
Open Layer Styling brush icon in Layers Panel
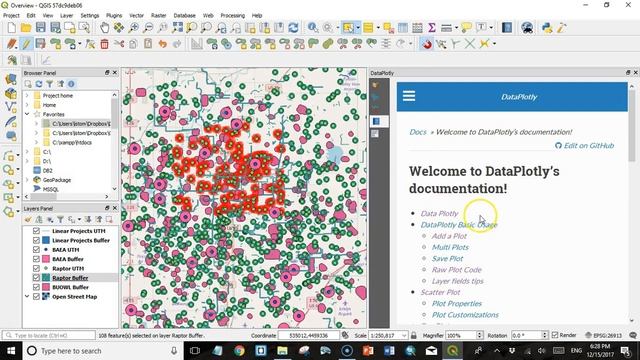coord(28,220)
